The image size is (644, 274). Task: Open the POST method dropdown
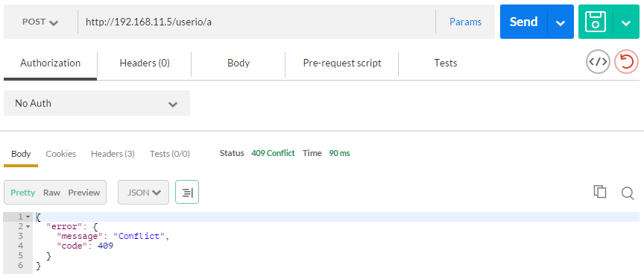(40, 22)
